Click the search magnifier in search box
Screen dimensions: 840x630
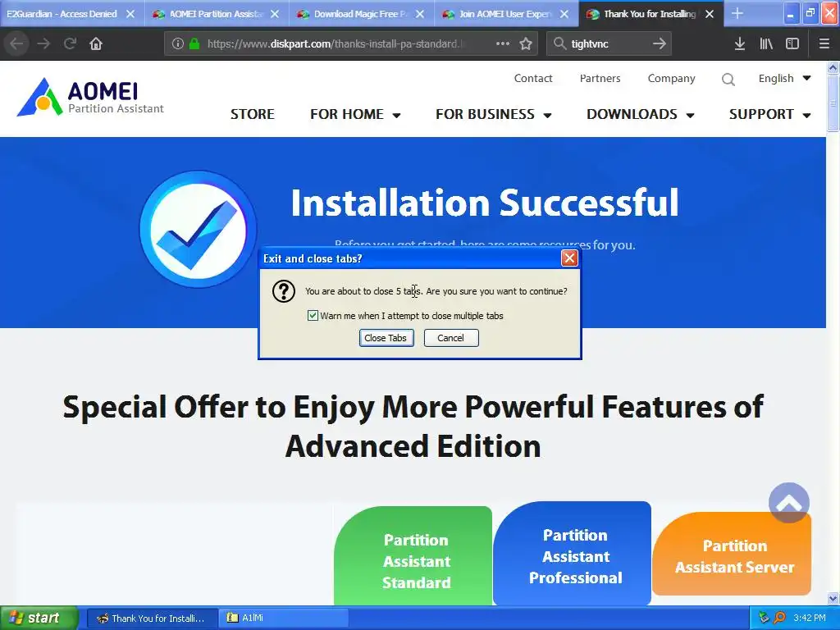559,43
